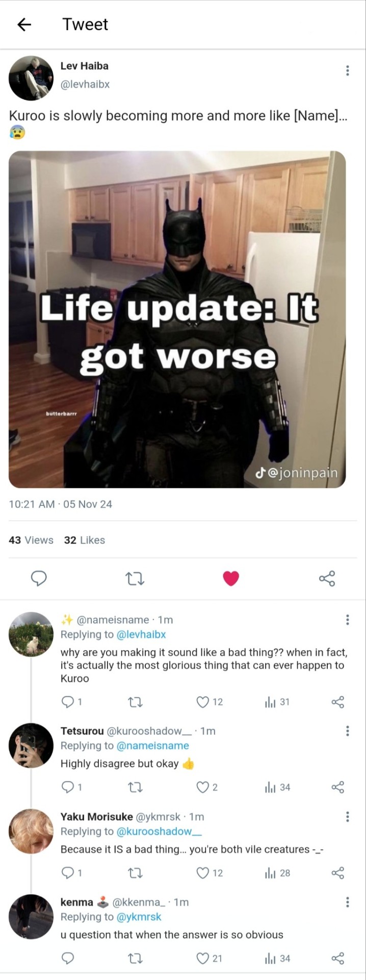Like Yaku Morisuke's reply
The width and height of the screenshot is (366, 980).
(x=210, y=873)
